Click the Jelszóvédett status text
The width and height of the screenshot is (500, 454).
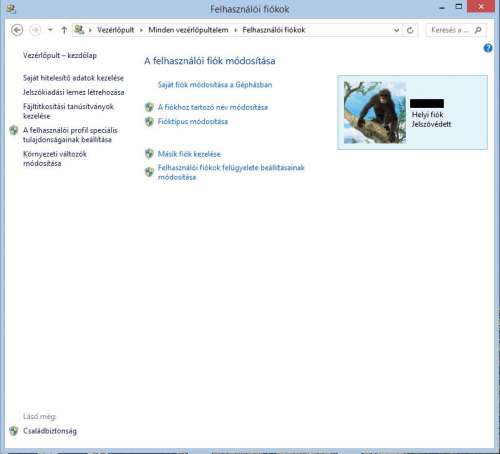coord(431,124)
